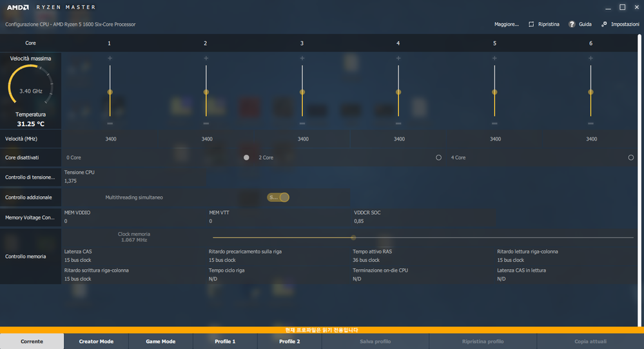
Task: Click Maggiore... link in header
Action: click(x=507, y=25)
